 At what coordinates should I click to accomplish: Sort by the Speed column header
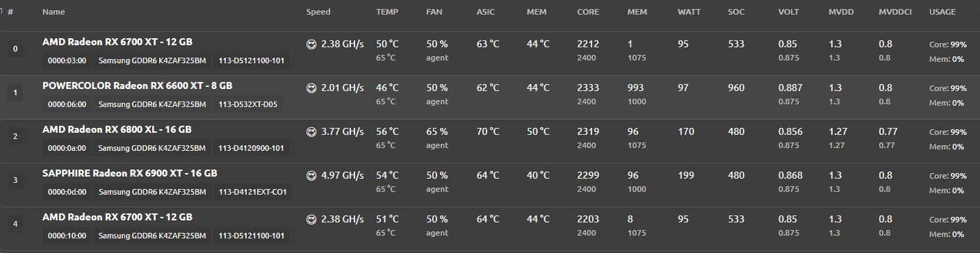[x=318, y=12]
